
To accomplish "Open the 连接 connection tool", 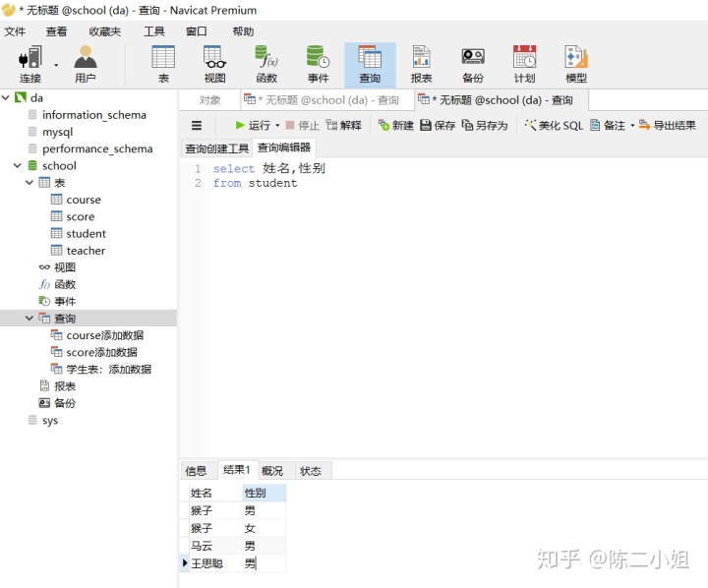I will (x=30, y=64).
